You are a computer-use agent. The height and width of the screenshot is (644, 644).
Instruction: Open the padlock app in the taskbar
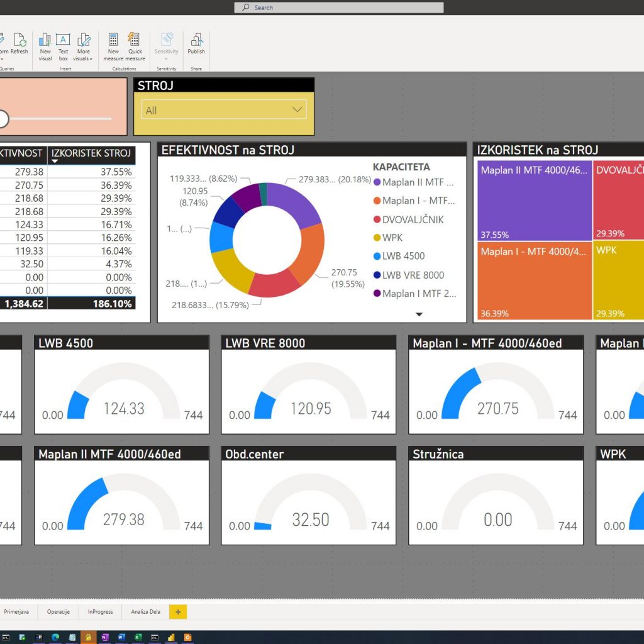(x=88, y=638)
